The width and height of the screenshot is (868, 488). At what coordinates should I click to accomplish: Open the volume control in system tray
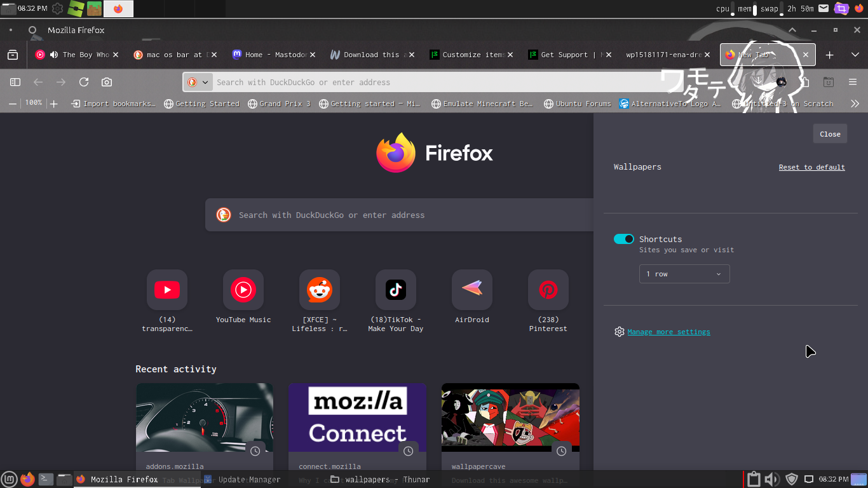coord(772,479)
